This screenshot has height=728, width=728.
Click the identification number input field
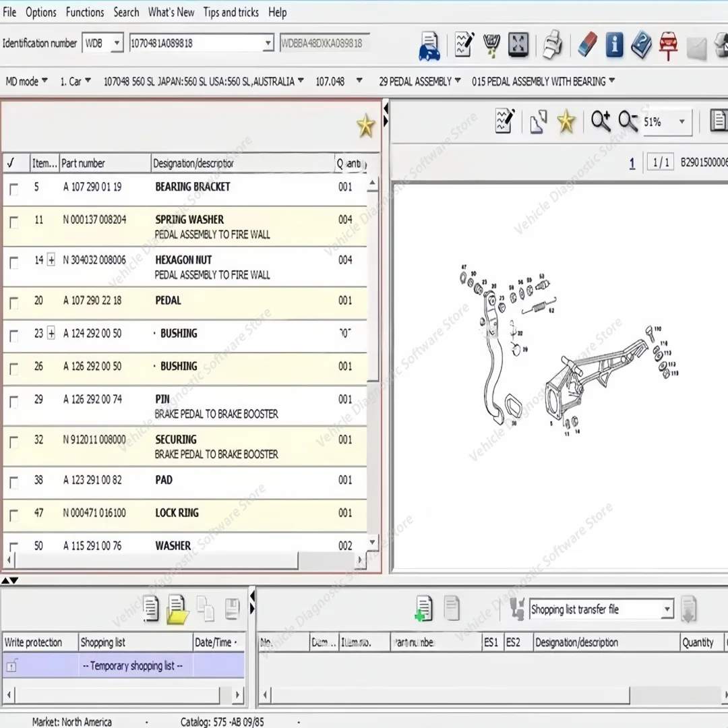click(196, 43)
